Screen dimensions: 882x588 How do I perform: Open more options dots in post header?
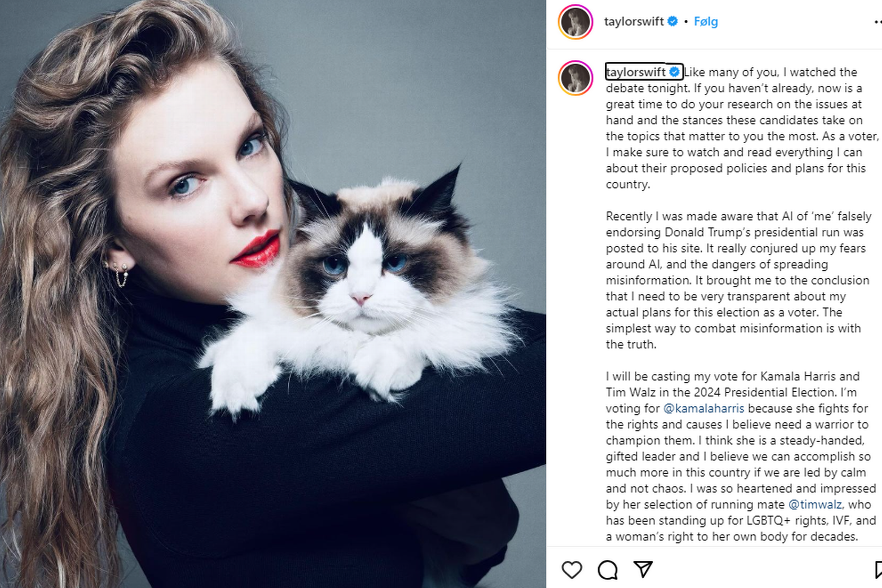(x=878, y=22)
